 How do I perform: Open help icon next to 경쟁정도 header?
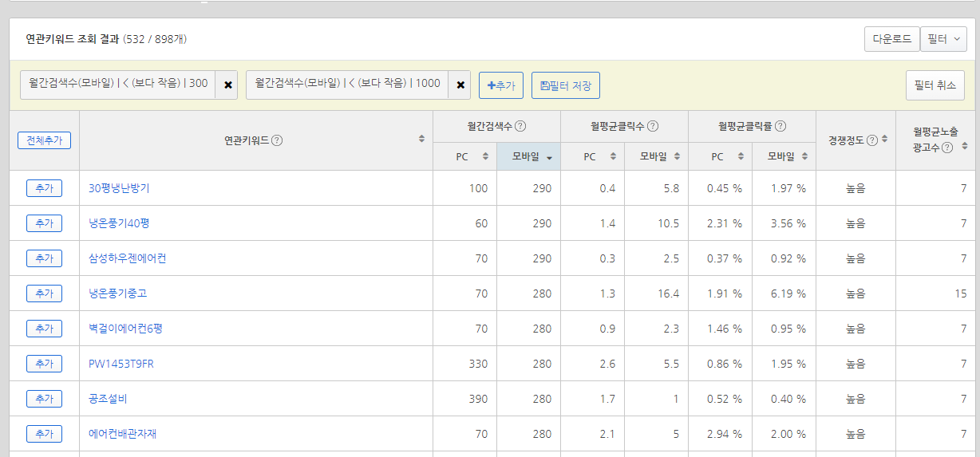click(x=871, y=140)
